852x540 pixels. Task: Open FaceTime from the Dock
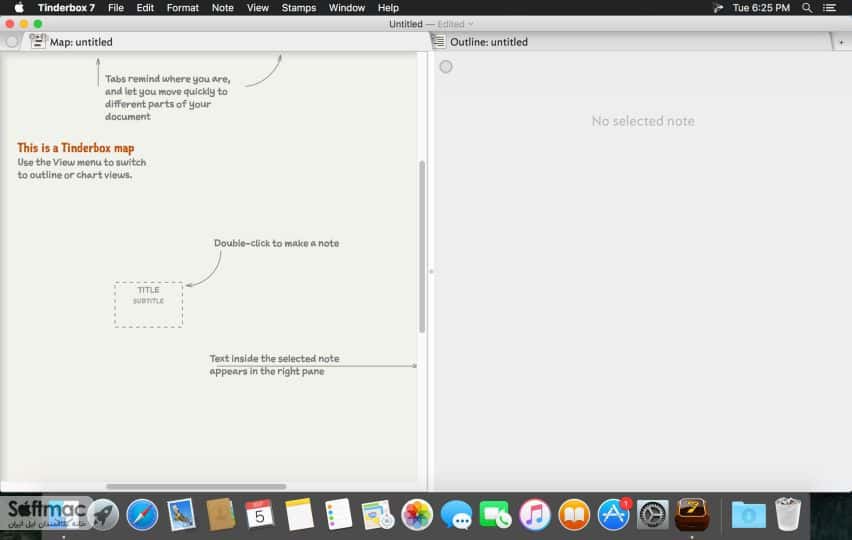(x=495, y=514)
